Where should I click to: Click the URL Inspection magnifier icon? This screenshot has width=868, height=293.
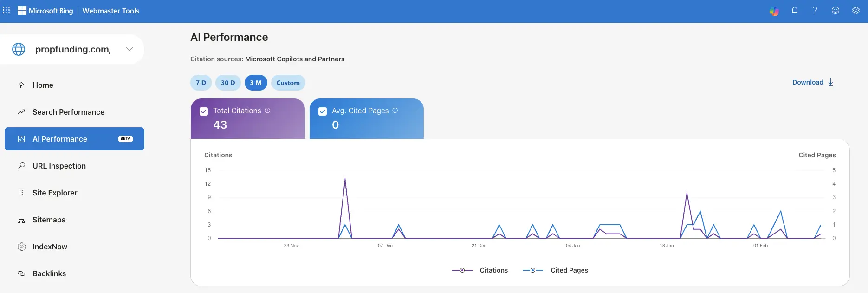point(21,166)
